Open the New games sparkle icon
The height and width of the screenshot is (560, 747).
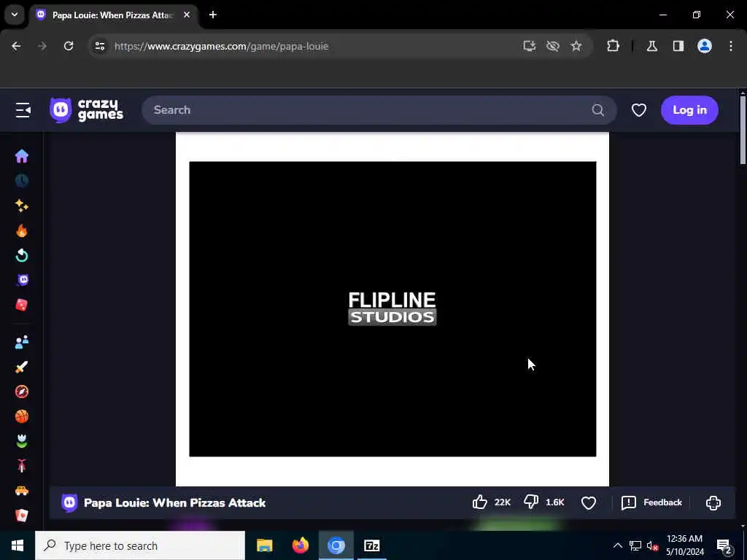(22, 206)
